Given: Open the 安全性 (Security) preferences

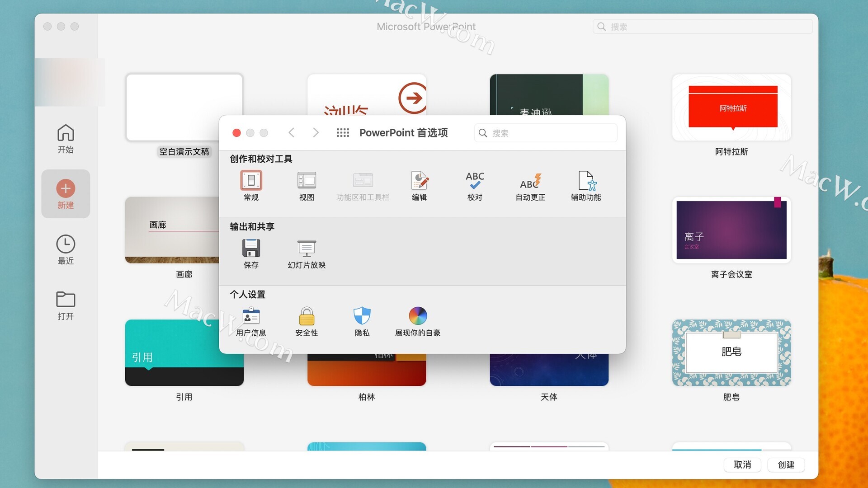Looking at the screenshot, I should pos(307,321).
